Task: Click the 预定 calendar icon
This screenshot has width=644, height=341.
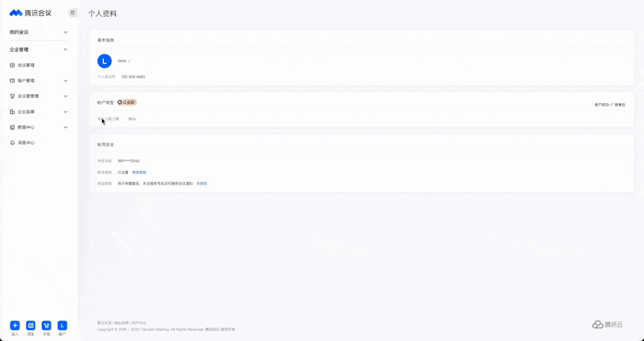Action: coord(31,325)
